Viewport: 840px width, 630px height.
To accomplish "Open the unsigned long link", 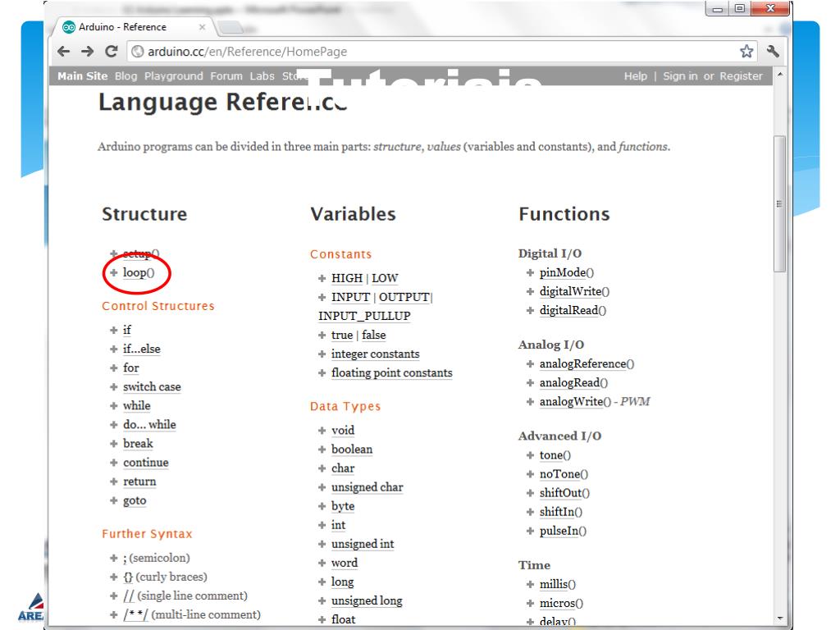I will [x=367, y=601].
